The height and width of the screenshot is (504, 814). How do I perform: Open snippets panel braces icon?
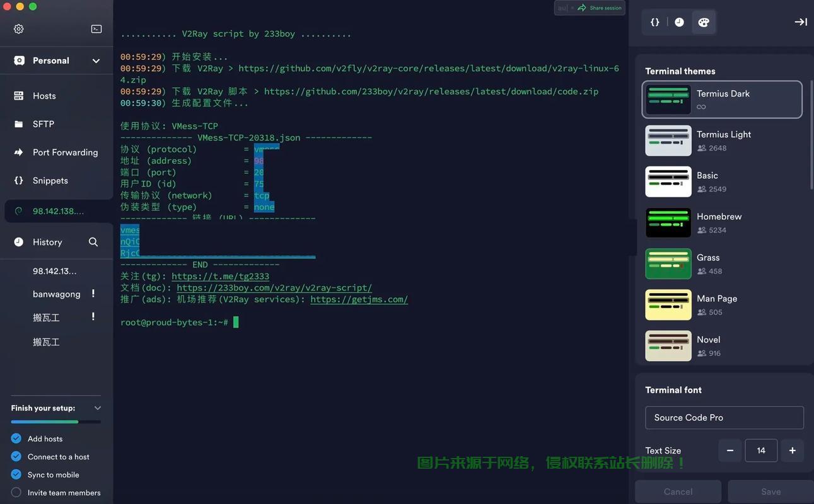(655, 22)
